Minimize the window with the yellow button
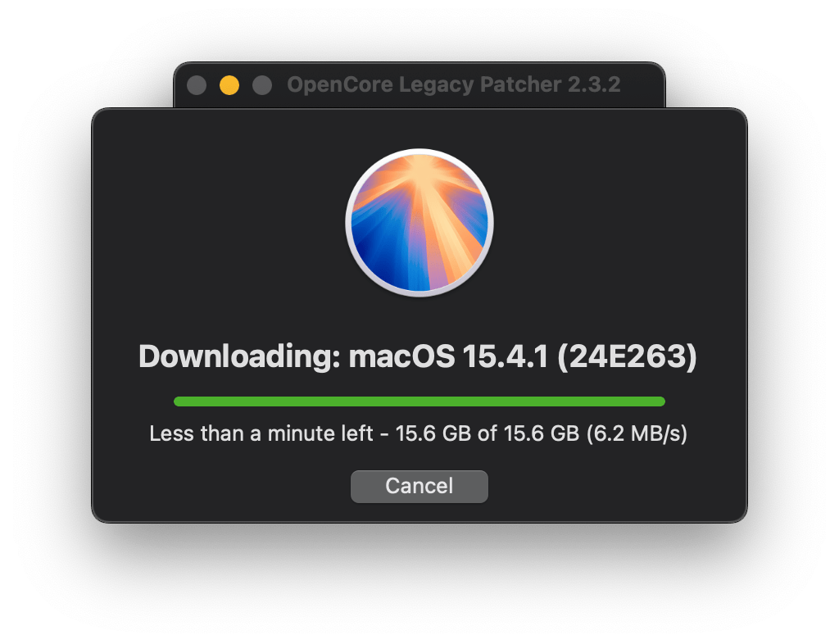 pyautogui.click(x=229, y=85)
